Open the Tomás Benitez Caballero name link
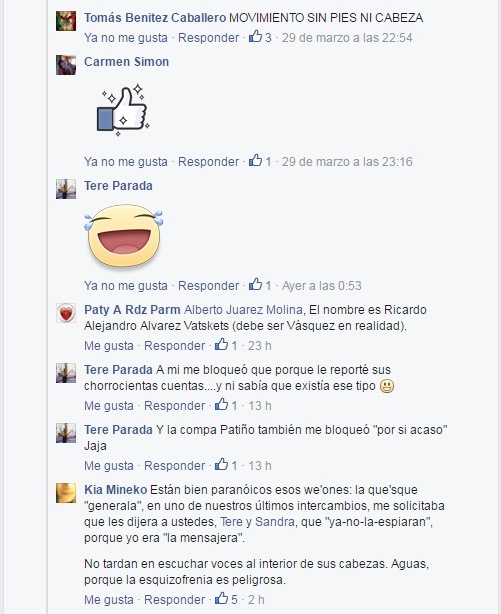501x614 pixels. coord(155,18)
